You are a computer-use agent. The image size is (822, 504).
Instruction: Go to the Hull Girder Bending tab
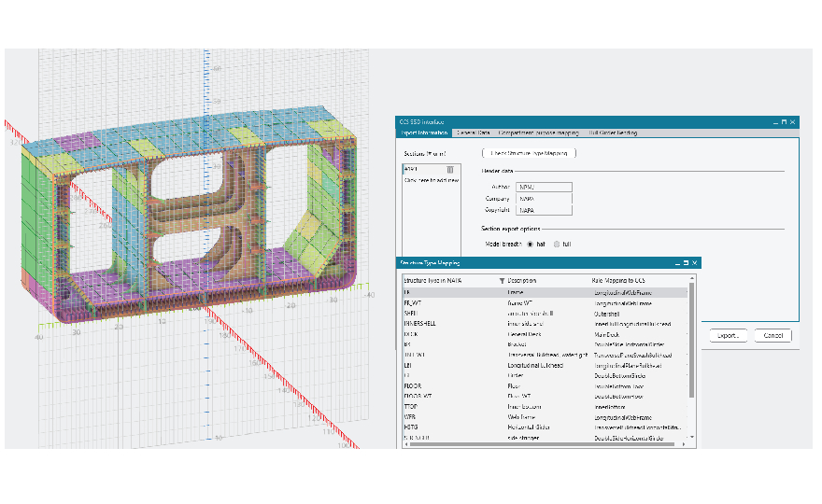pyautogui.click(x=614, y=133)
